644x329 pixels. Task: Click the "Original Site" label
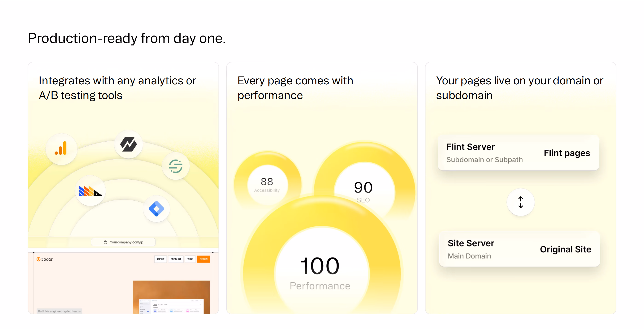point(566,249)
